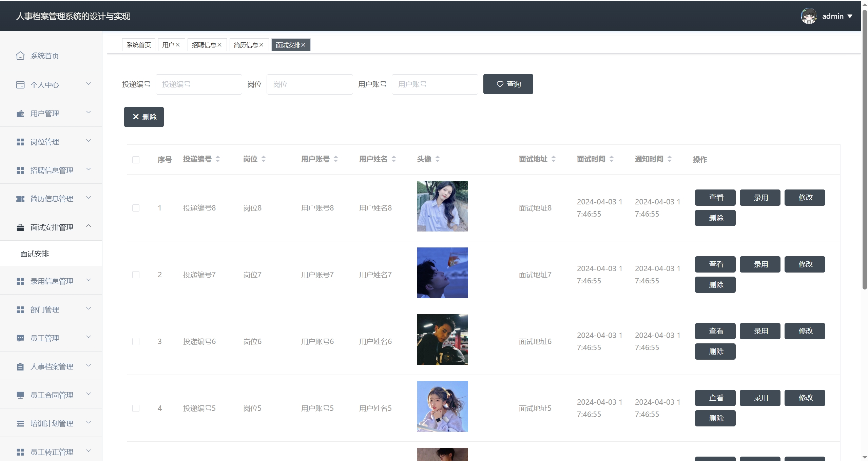Click the grid icon beside 录用信息管理
Image resolution: width=868 pixels, height=461 pixels.
[x=20, y=281]
